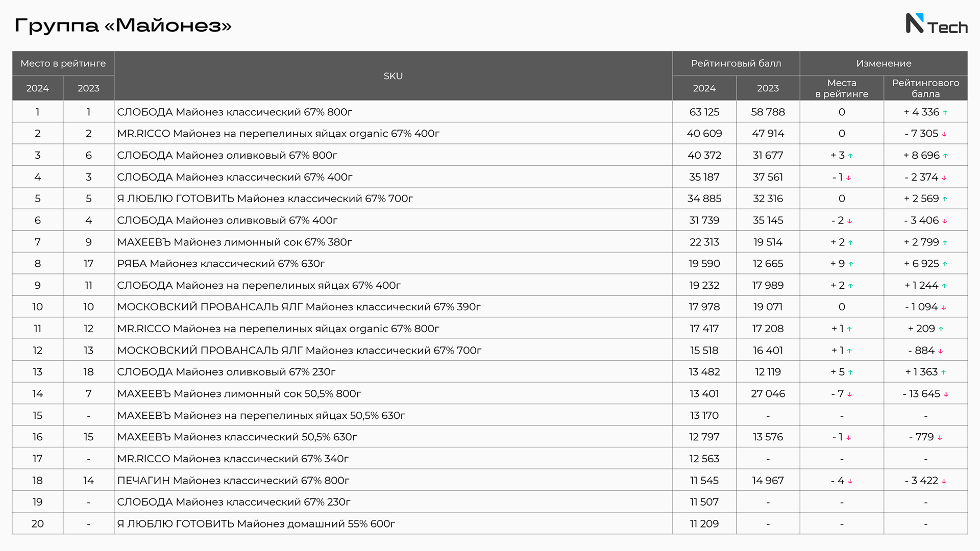The width and height of the screenshot is (980, 551).
Task: Click the red arrow next to - 4
Action: [x=850, y=481]
